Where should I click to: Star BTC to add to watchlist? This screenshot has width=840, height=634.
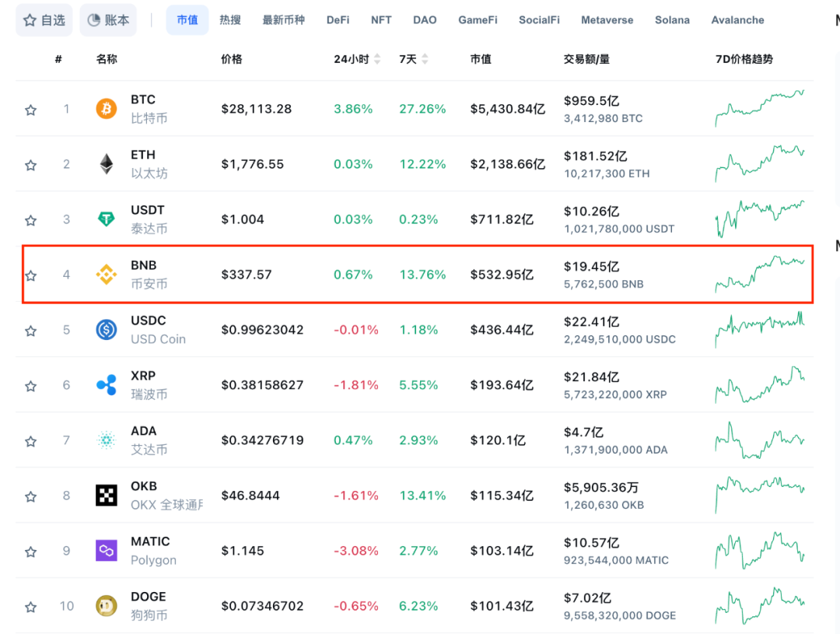(x=30, y=110)
